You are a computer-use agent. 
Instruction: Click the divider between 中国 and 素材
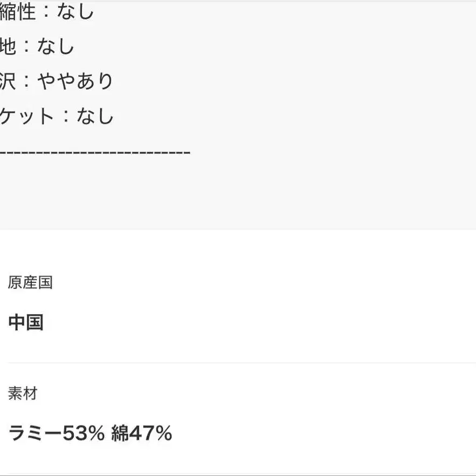click(x=242, y=363)
